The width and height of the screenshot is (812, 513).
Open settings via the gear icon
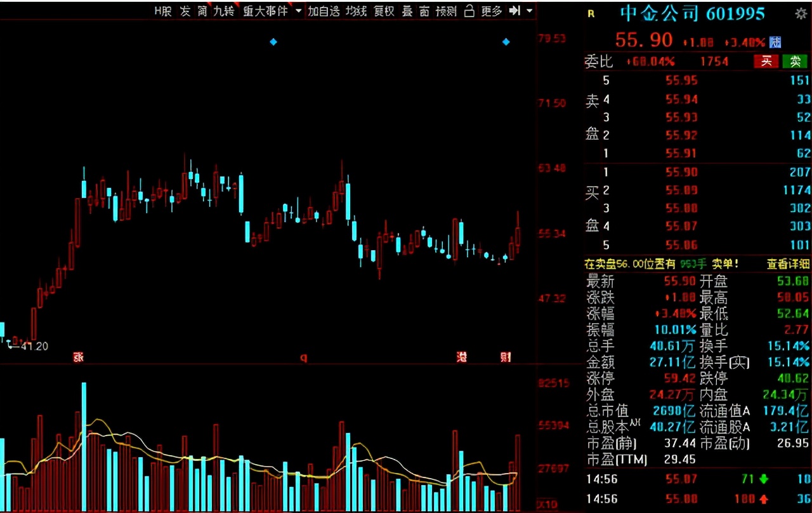(801, 13)
